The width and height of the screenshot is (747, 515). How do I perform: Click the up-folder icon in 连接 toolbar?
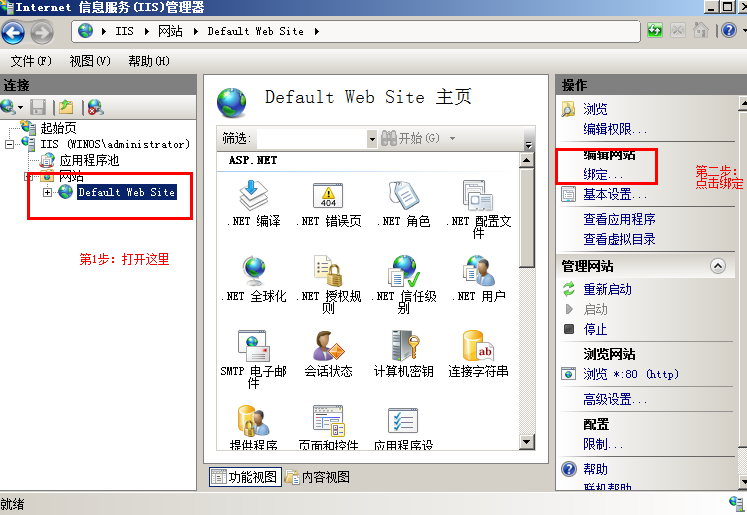66,107
